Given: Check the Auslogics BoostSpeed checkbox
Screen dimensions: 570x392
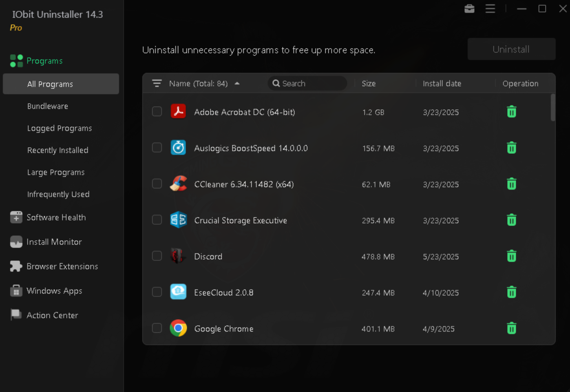Looking at the screenshot, I should (157, 148).
